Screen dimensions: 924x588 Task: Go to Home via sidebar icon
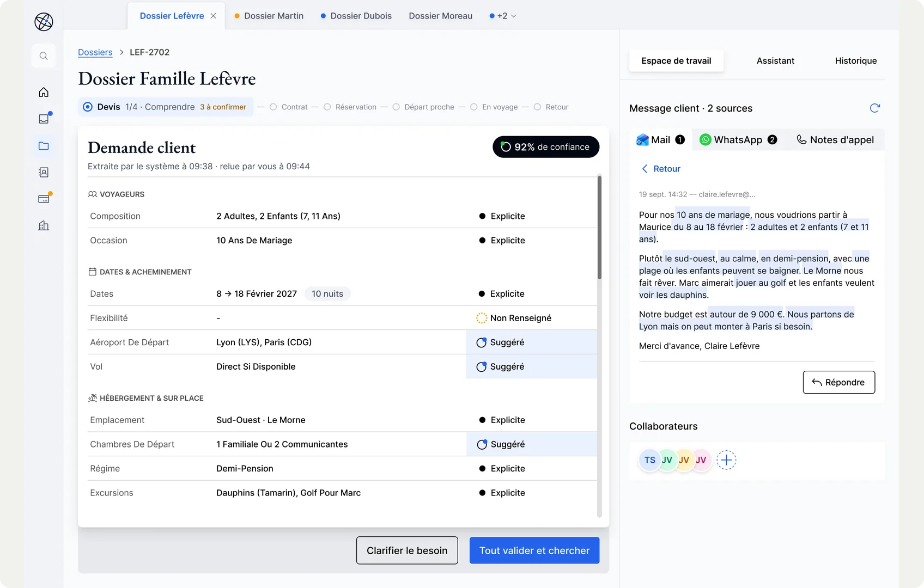(44, 92)
